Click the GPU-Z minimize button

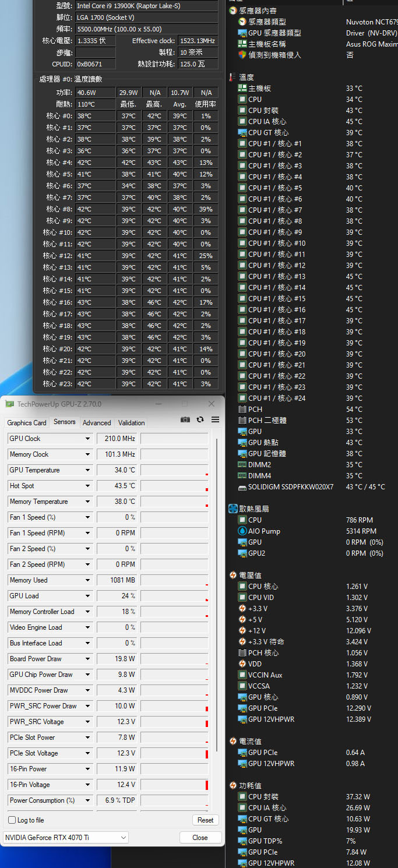coord(157,404)
